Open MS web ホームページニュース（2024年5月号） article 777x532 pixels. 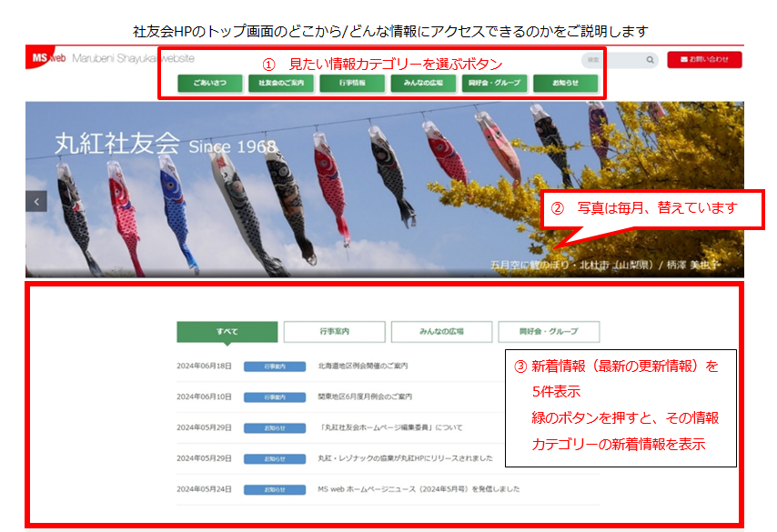click(419, 489)
